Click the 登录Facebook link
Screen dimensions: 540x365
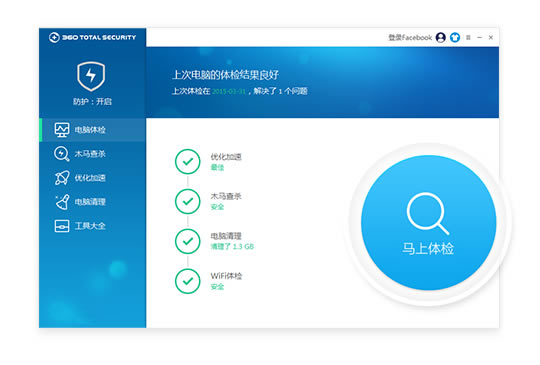tap(410, 38)
